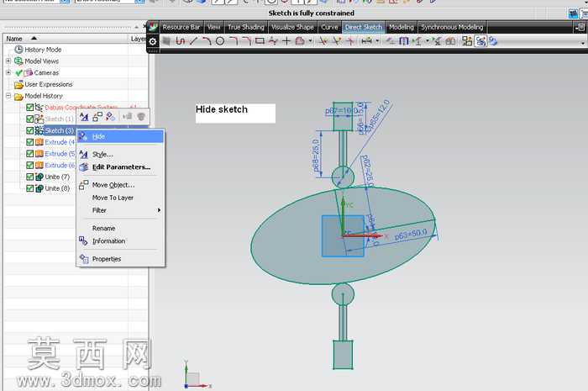The height and width of the screenshot is (391, 588).
Task: Uncheck the Sketch (1) checkbox
Action: 30,119
